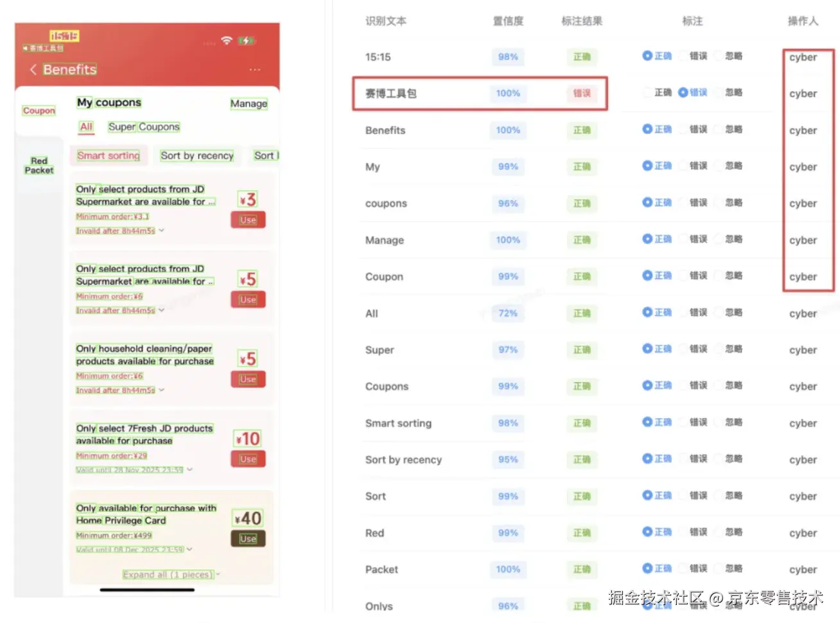The height and width of the screenshot is (623, 840).
Task: Click the recognized text "Sort by recency" cell
Action: pos(403,460)
